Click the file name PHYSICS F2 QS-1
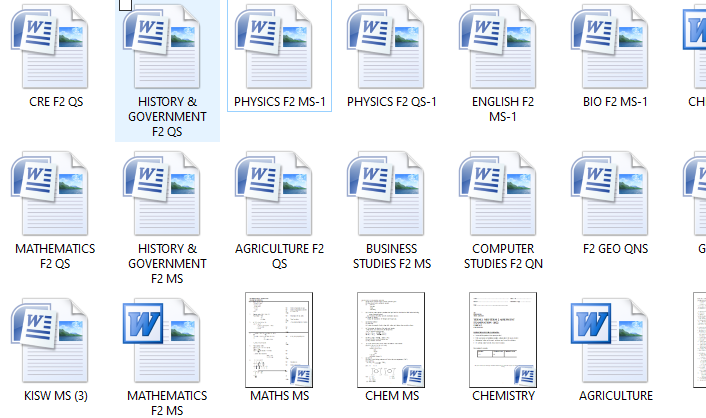Viewport: 706px width, 418px height. [x=392, y=102]
